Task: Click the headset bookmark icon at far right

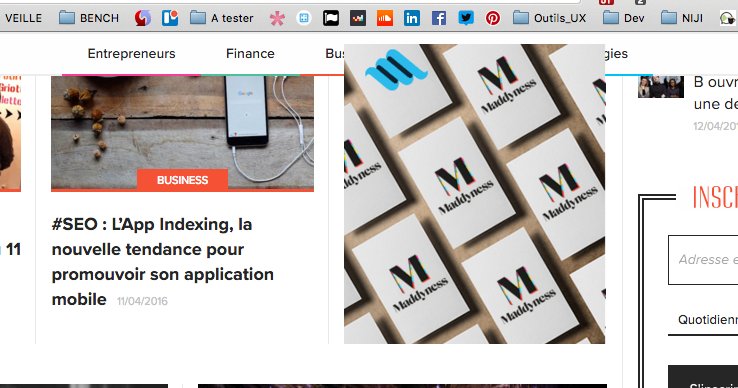Action: click(728, 18)
